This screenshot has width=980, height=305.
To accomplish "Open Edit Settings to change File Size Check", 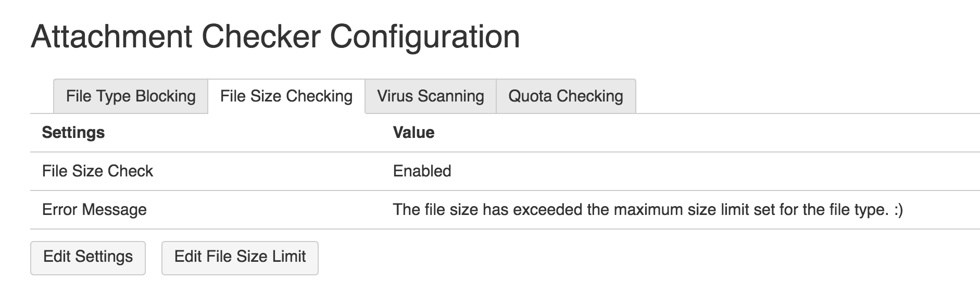I will pos(87,257).
